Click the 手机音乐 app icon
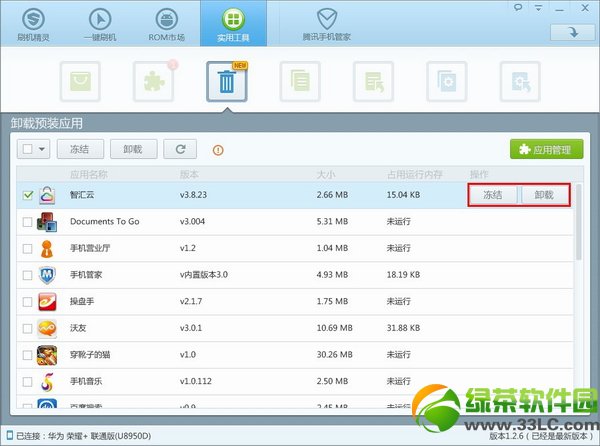 pos(47,381)
